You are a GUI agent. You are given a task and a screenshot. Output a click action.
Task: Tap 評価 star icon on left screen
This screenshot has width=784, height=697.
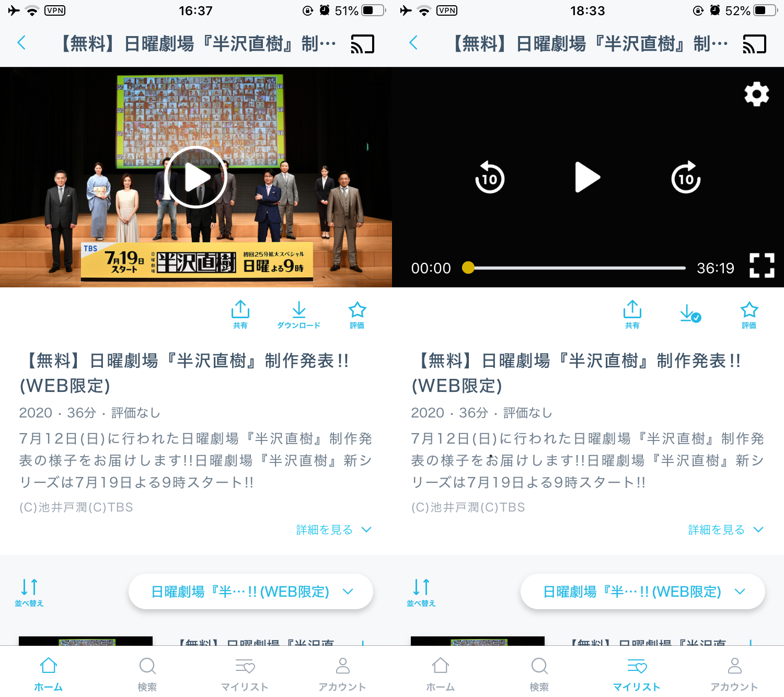357,315
